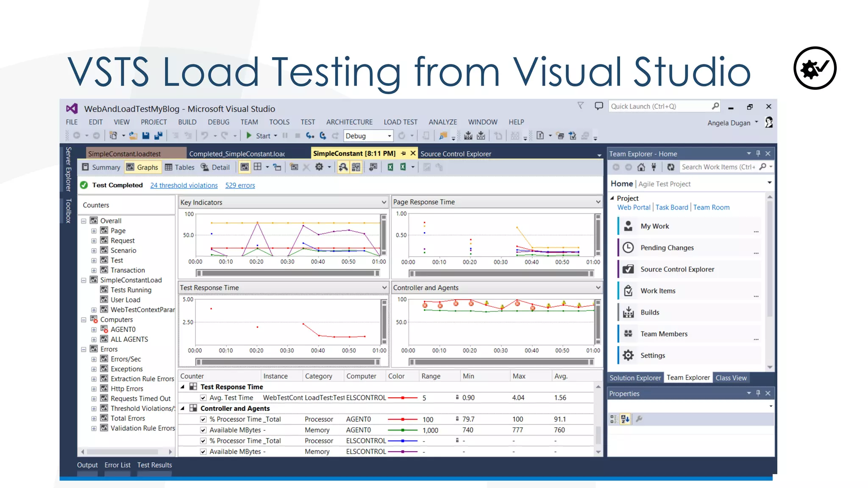The height and width of the screenshot is (488, 868).
Task: Click the graph layout grid icon
Action: [x=258, y=167]
